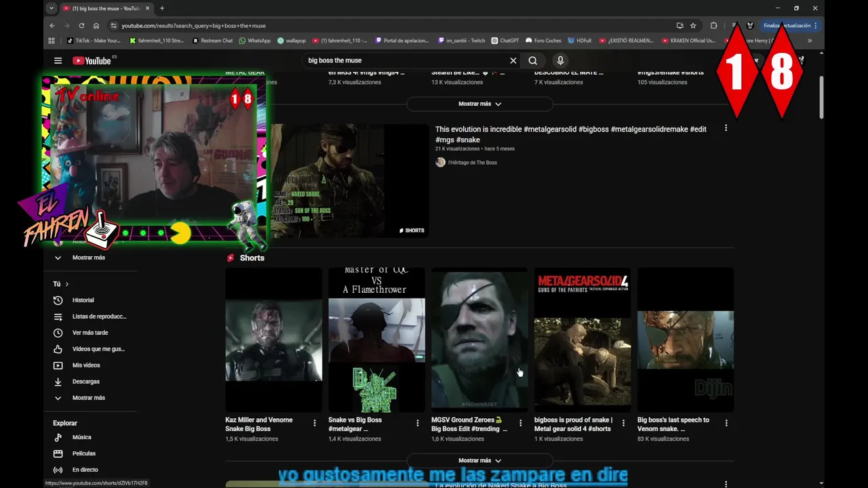
Task: Click the magnifier search button
Action: pyautogui.click(x=533, y=60)
